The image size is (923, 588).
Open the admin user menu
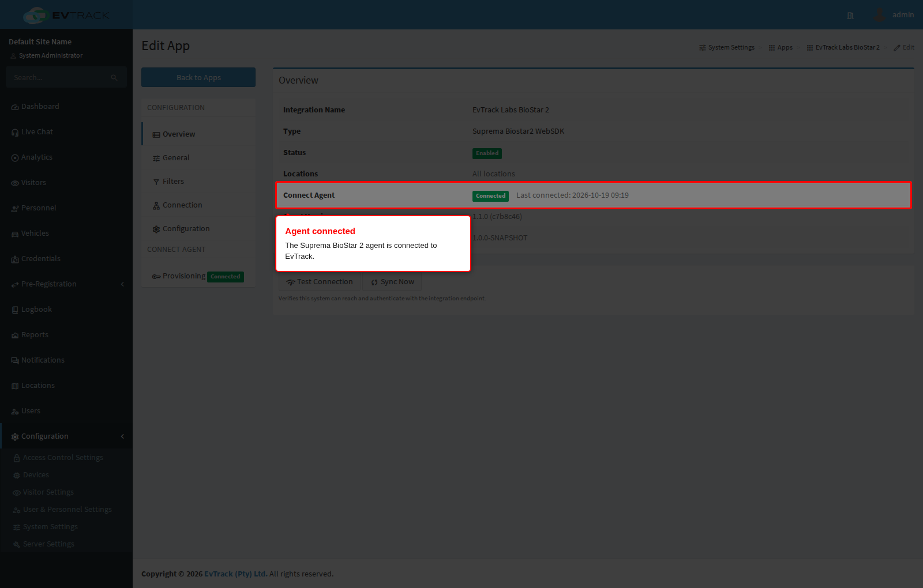[x=893, y=15]
